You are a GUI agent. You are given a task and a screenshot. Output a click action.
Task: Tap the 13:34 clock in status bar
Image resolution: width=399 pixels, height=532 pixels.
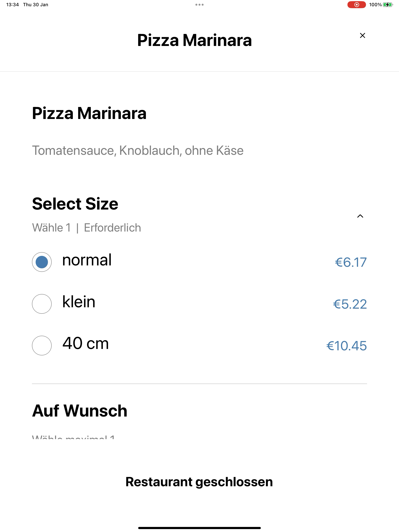click(x=12, y=4)
